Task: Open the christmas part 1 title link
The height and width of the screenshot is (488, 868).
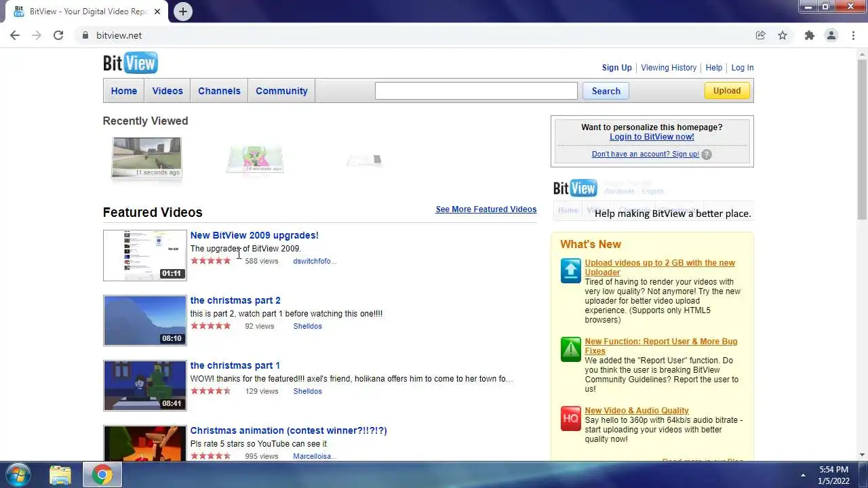Action: point(235,365)
